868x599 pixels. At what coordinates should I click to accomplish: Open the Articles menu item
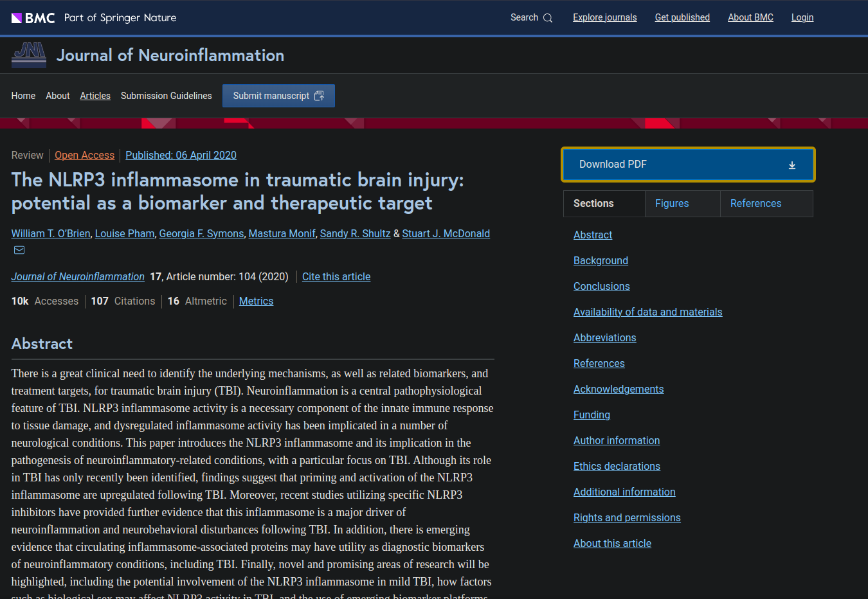coord(95,96)
